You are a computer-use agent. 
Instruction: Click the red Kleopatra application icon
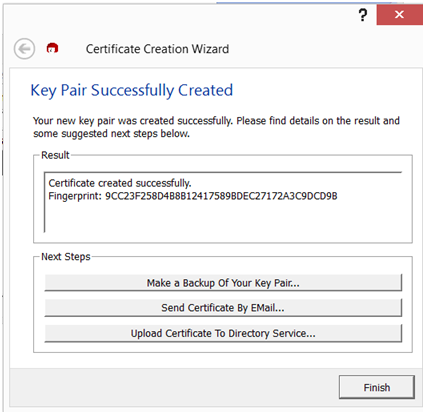pyautogui.click(x=52, y=48)
